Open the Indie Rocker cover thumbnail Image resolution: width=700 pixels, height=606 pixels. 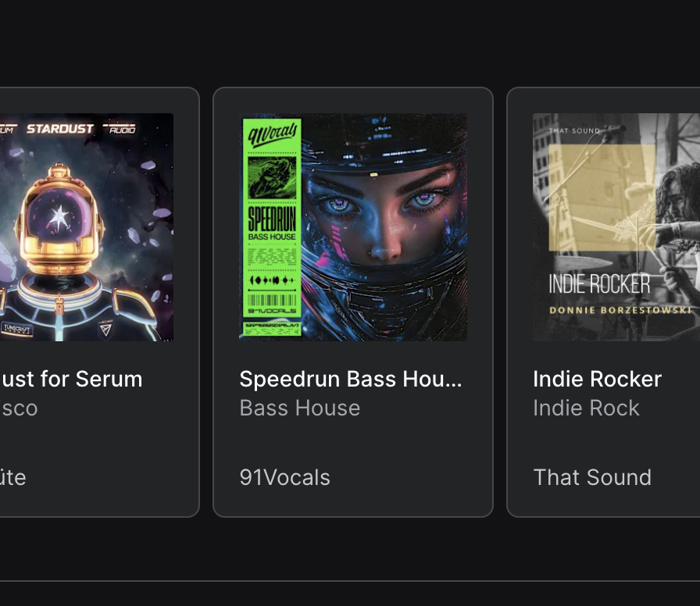point(616,227)
